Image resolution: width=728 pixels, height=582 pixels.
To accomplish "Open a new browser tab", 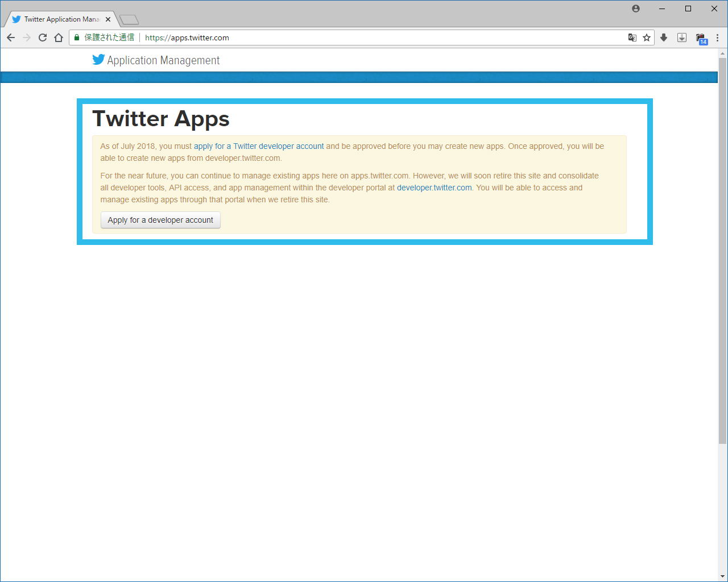I will tap(129, 20).
